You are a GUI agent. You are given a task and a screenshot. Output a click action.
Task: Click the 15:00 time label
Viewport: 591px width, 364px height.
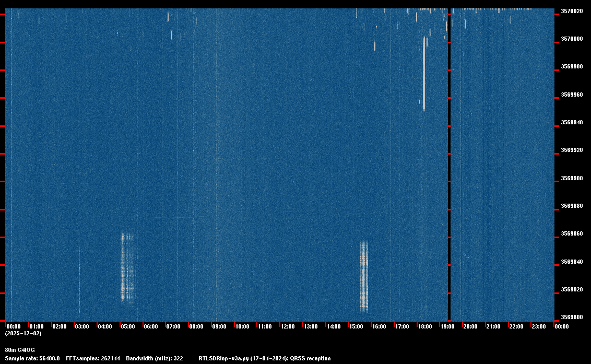click(x=356, y=326)
